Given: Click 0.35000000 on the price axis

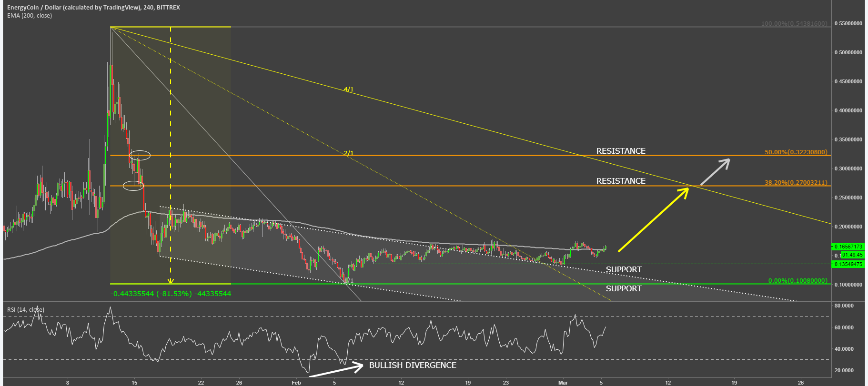Looking at the screenshot, I should [x=848, y=139].
